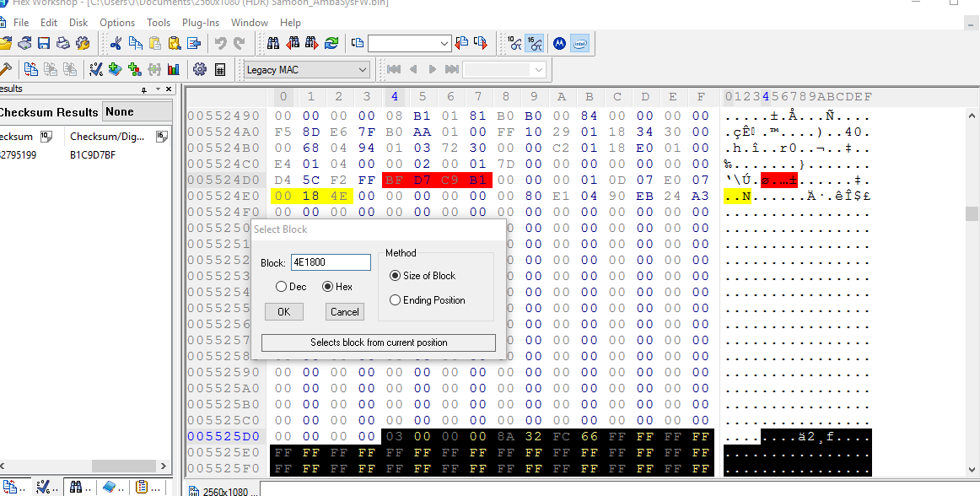Click the Print icon in toolbar
Screen dimensions: 980x496
coord(62,43)
